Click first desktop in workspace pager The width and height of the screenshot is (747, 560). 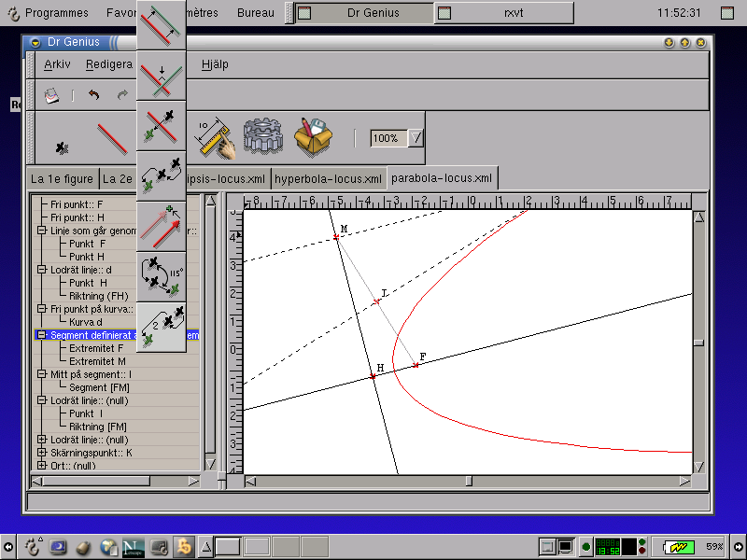pyautogui.click(x=228, y=547)
